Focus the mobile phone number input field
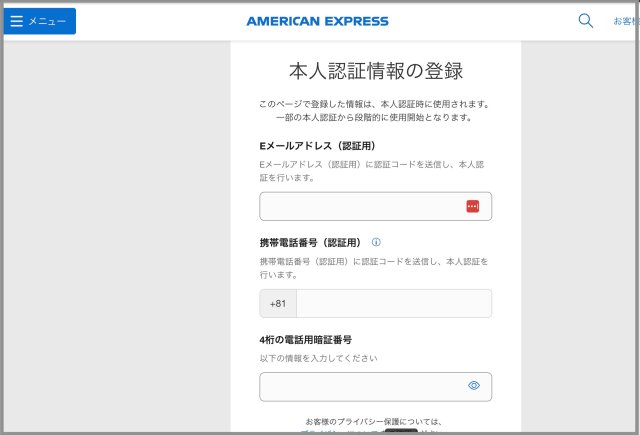 point(393,304)
